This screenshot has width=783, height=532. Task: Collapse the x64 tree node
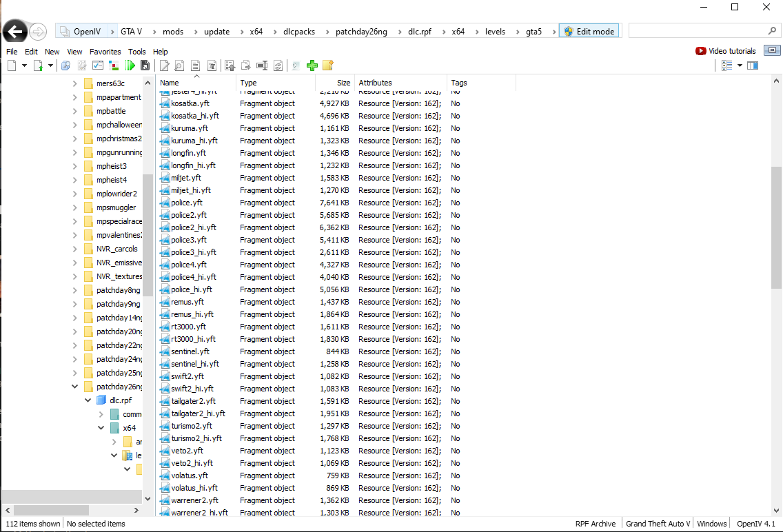coord(101,428)
